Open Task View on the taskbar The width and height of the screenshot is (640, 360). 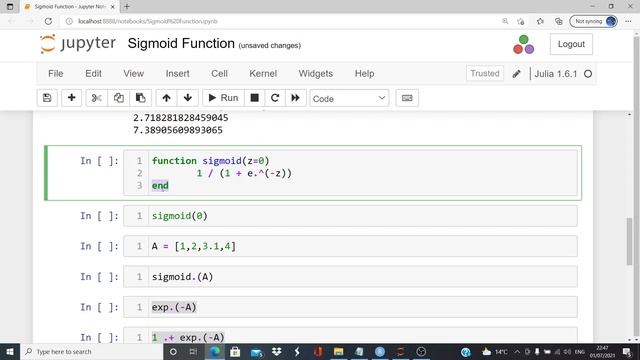click(193, 351)
